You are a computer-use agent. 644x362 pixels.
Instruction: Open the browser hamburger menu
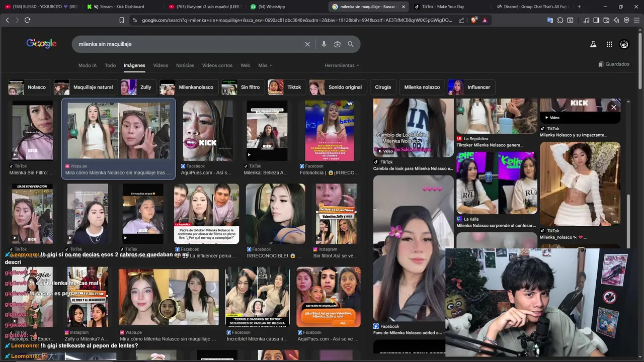636,20
